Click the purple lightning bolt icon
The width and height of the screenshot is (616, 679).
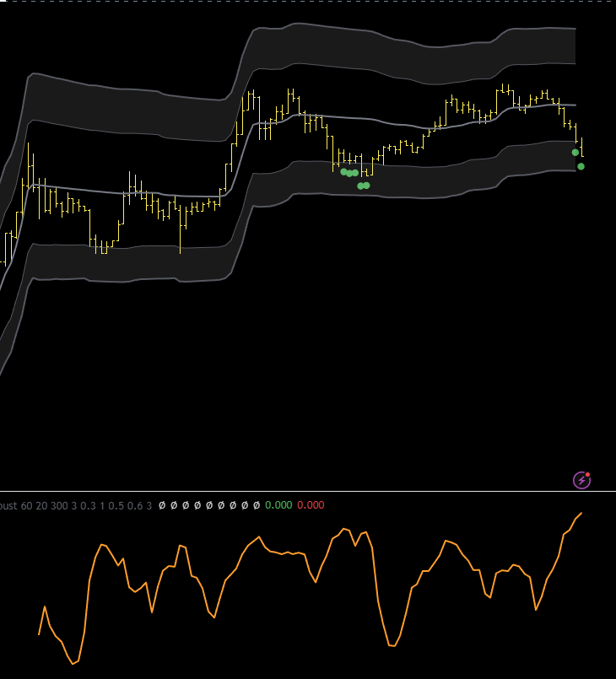[x=581, y=480]
